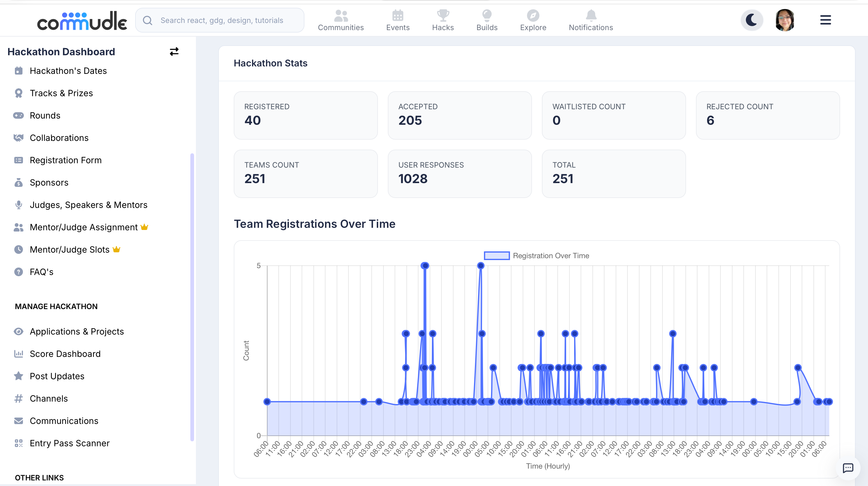Open the Hacks trophy icon
This screenshot has height=486, width=868.
click(x=443, y=15)
